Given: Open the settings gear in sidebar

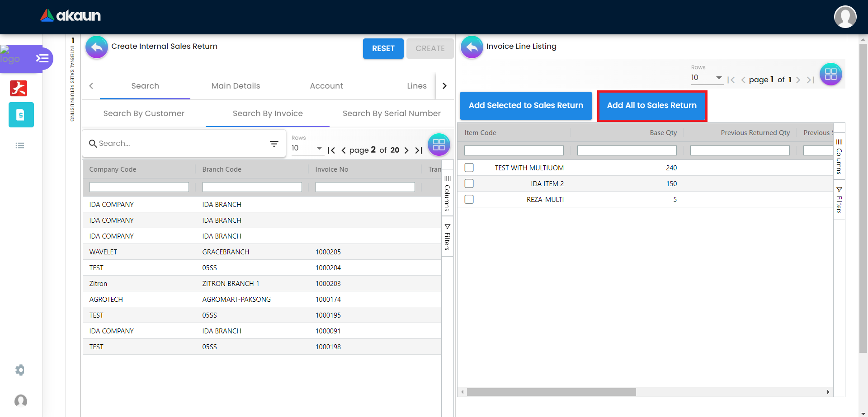Looking at the screenshot, I should pyautogui.click(x=20, y=370).
